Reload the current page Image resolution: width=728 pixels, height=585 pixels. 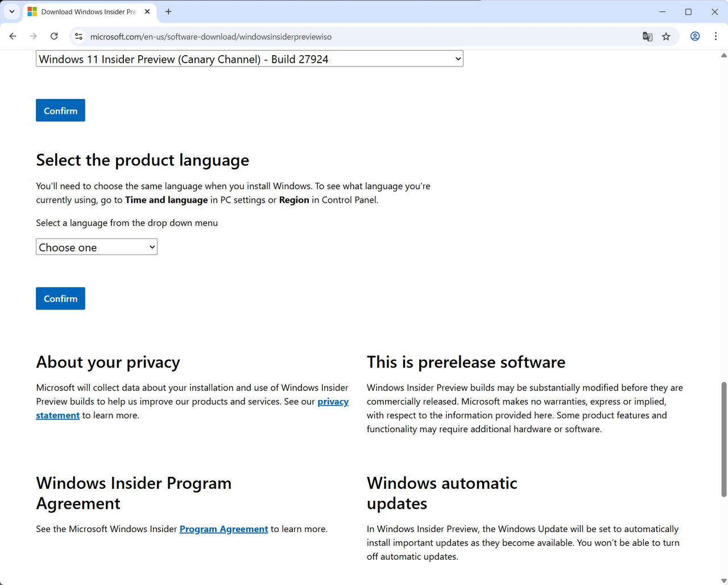[x=54, y=36]
